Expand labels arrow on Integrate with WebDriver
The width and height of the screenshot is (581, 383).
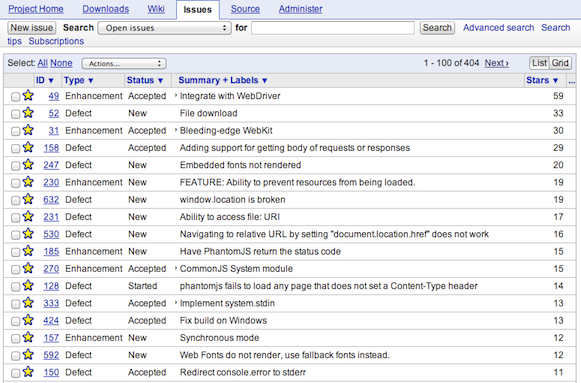click(176, 96)
